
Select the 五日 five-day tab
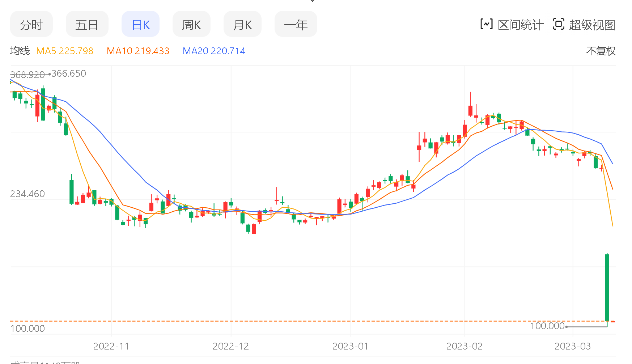[x=87, y=24]
